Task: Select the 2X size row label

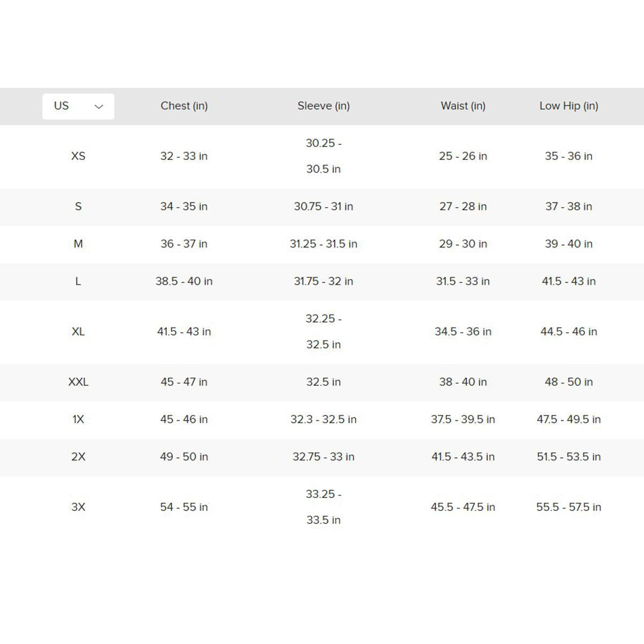Action: [x=78, y=457]
